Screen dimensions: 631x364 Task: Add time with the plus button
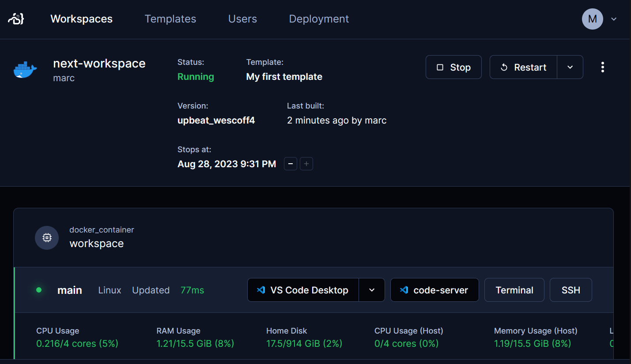point(306,164)
